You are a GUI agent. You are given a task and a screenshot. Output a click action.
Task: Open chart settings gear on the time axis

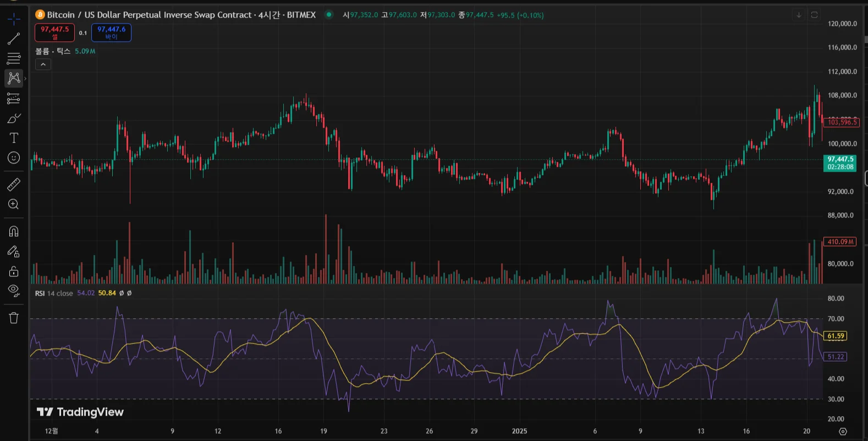tap(843, 432)
